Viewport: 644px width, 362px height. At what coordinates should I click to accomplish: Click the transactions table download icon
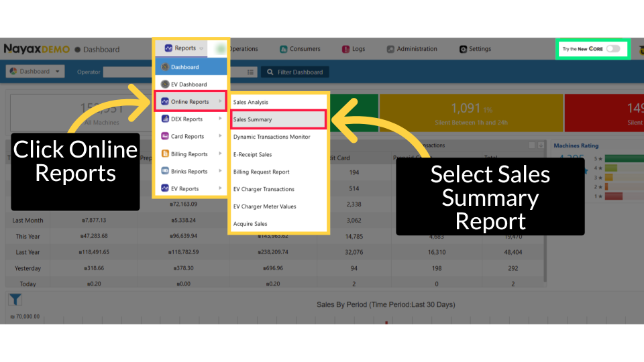541,145
